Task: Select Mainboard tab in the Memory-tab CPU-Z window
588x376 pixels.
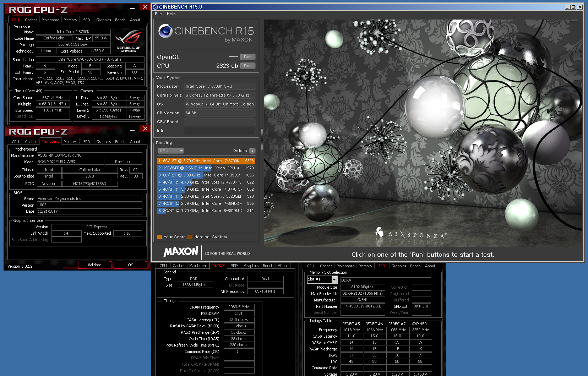Action: pos(198,266)
